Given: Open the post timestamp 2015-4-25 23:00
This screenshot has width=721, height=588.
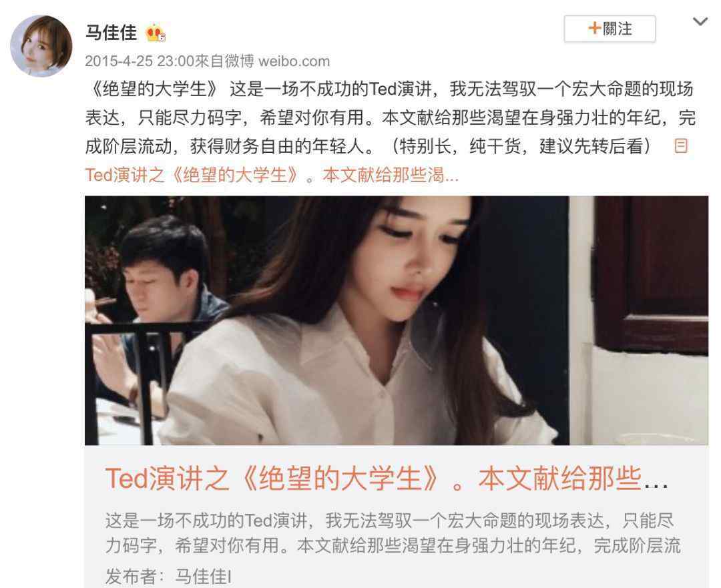Looking at the screenshot, I should click(x=140, y=61).
